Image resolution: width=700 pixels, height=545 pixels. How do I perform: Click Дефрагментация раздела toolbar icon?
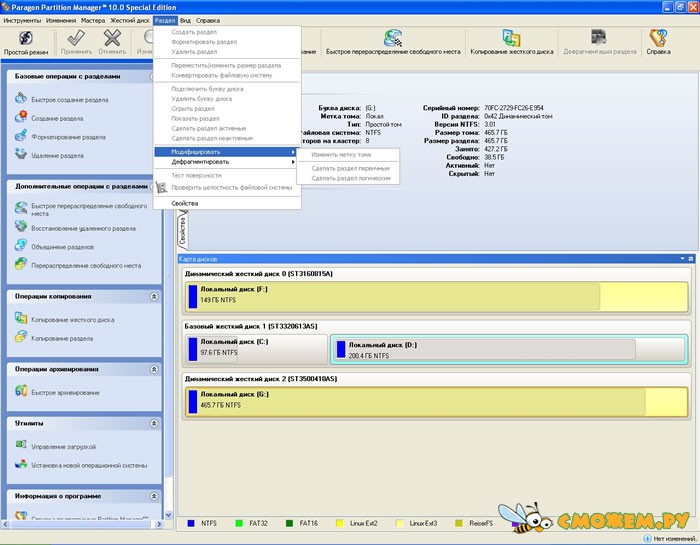tap(599, 38)
